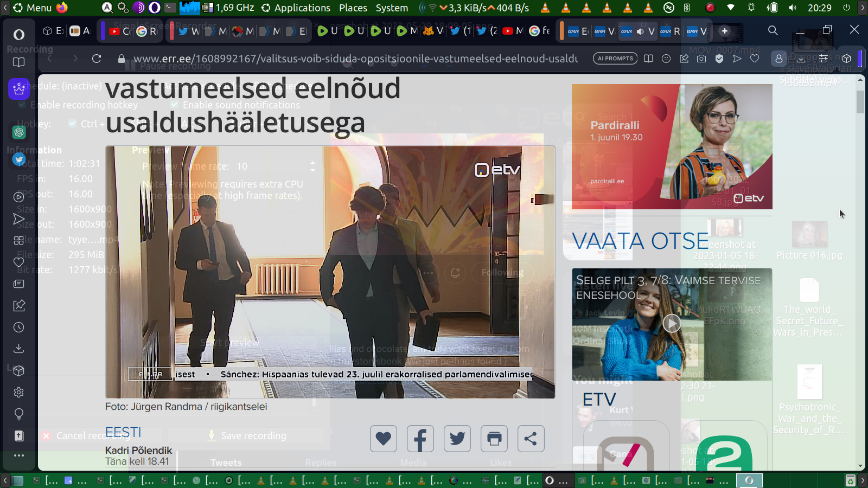
Task: Open the toolbar downloads icon
Action: pos(801,59)
